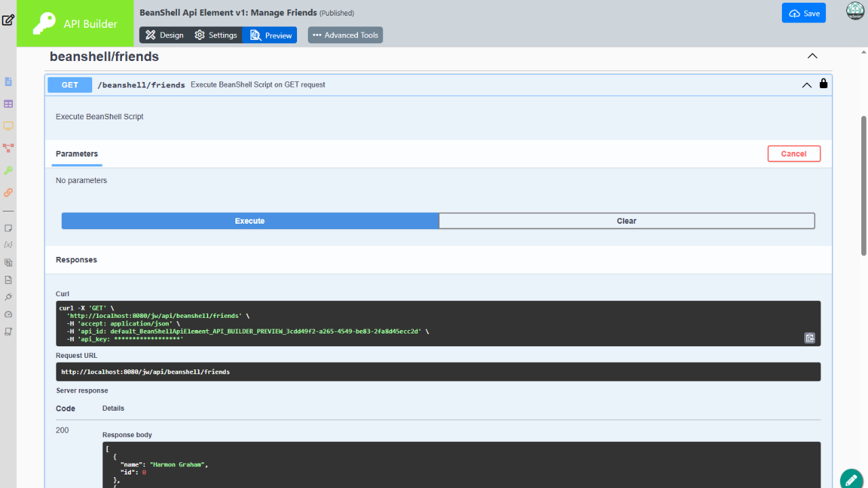Open the purple Datalist Builder sidebar icon
The height and width of the screenshot is (488, 868).
(8, 104)
